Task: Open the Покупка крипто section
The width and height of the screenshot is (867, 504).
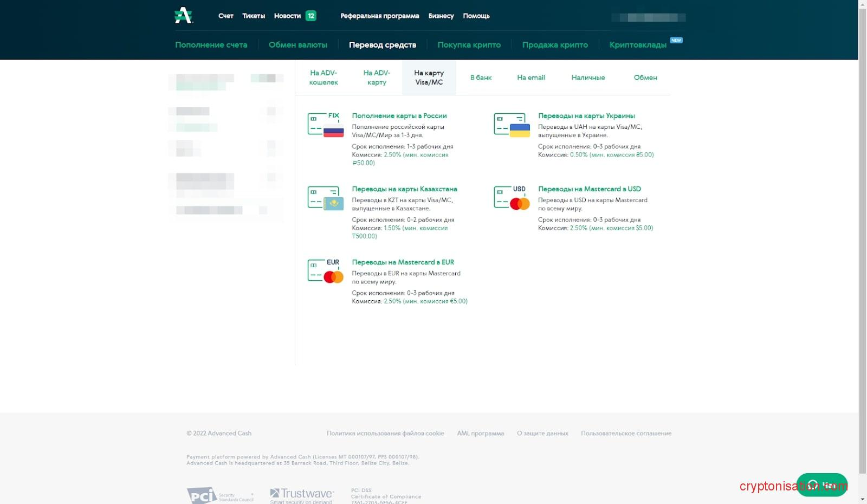Action: pyautogui.click(x=469, y=45)
